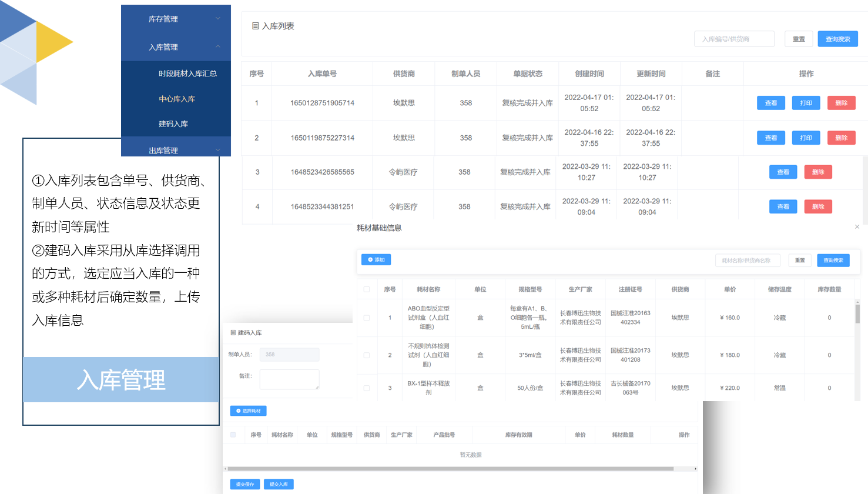Click the 耗材基础信息 vertical scrollbar thumb
Screen dimensions: 868x494
click(857, 313)
